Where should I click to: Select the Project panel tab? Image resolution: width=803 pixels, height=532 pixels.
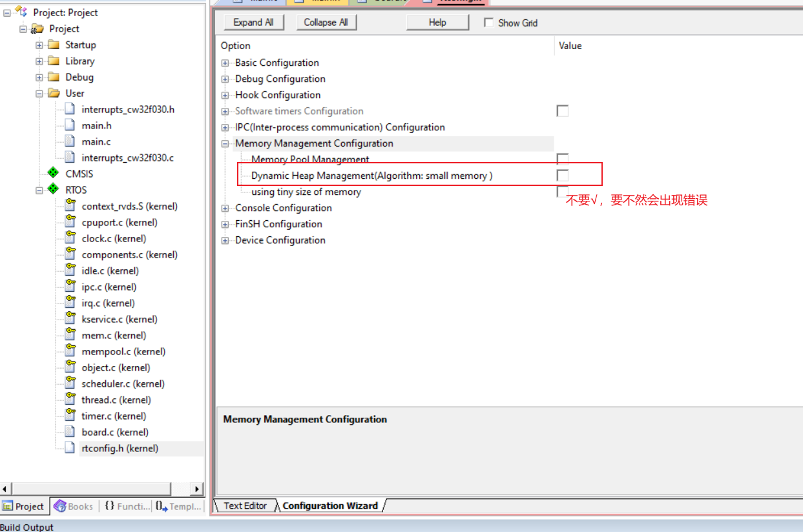pos(24,506)
